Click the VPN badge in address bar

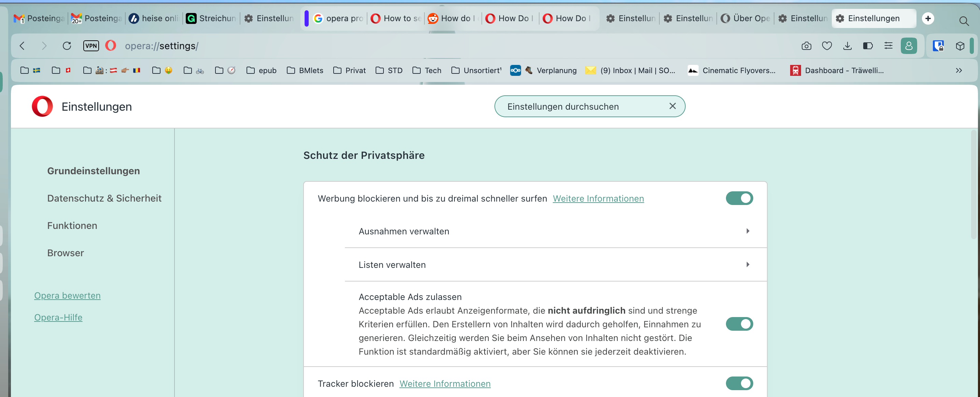point(91,46)
